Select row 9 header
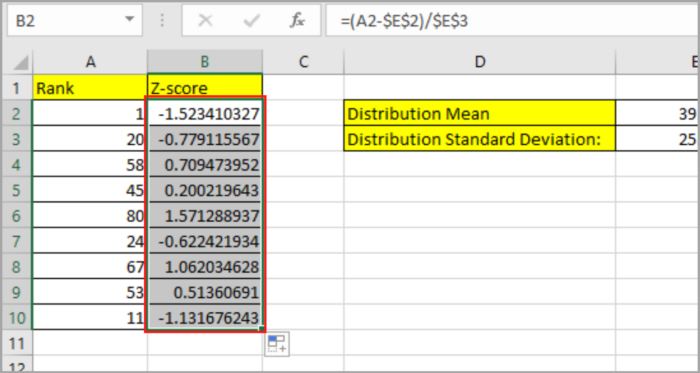 pos(17,292)
